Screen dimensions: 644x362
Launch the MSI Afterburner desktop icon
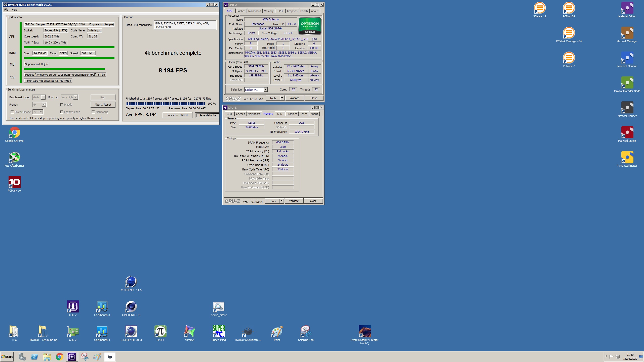(14, 159)
